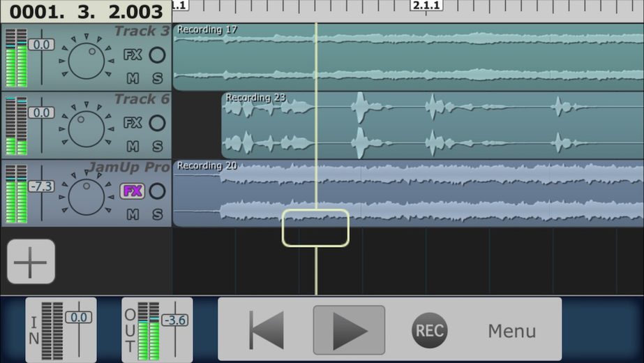This screenshot has height=363, width=644.
Task: Open FX panel for Track 3
Action: tap(133, 54)
